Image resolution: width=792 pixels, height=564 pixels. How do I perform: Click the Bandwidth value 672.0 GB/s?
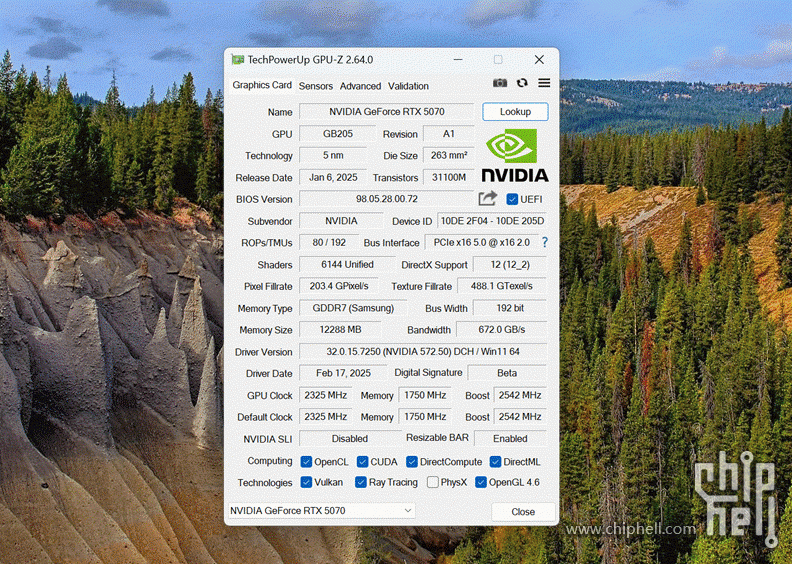click(x=502, y=330)
